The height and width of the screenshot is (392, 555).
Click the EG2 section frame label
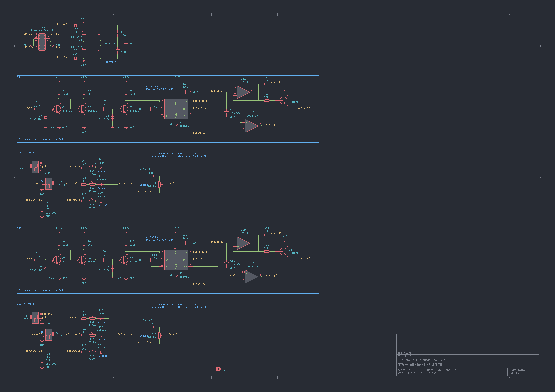coord(19,228)
